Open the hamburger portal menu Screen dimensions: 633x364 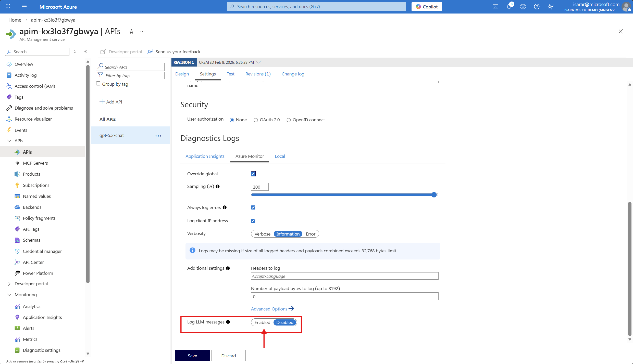coord(24,7)
